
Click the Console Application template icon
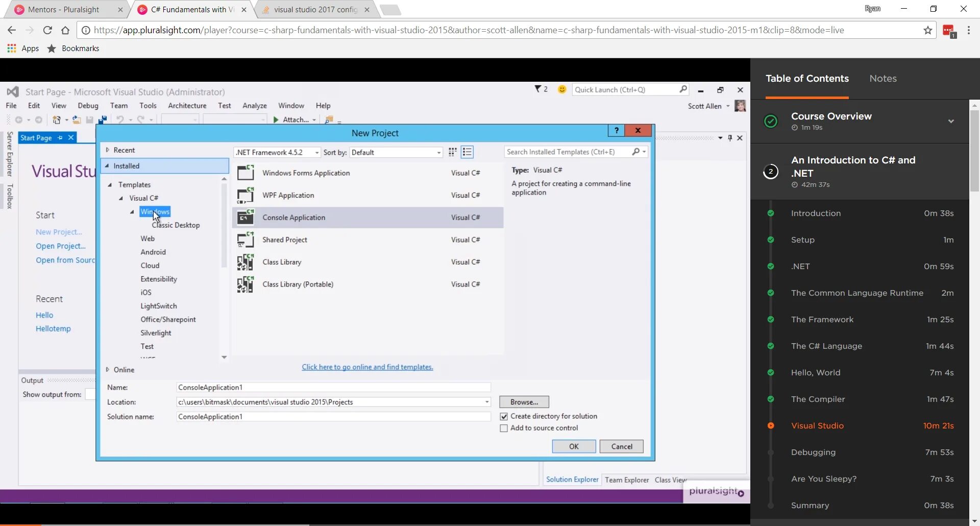pyautogui.click(x=246, y=218)
